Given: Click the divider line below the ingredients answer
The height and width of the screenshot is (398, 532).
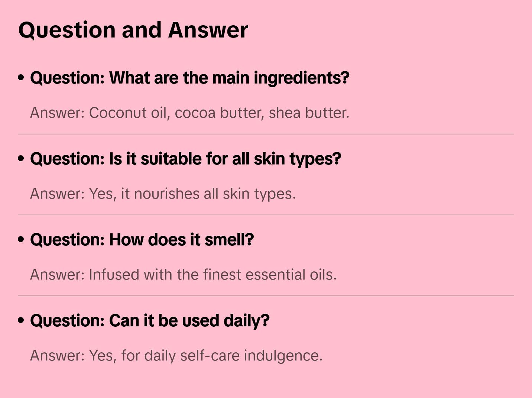Looking at the screenshot, I should (266, 134).
